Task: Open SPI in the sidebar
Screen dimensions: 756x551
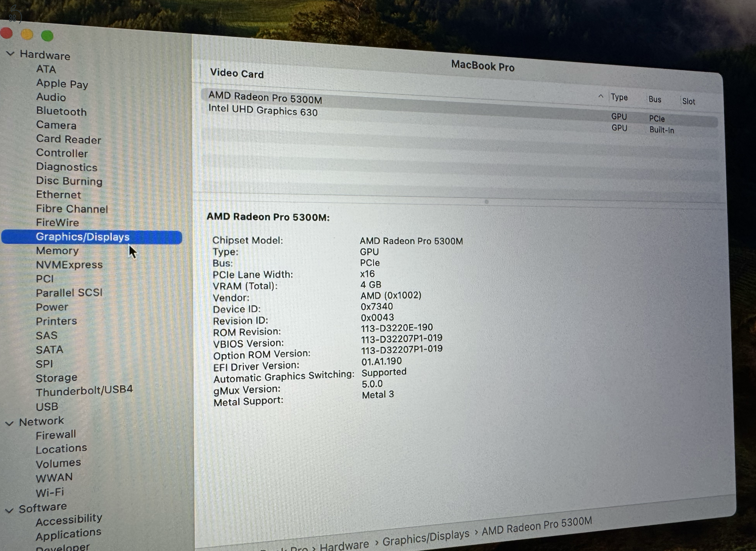Action: pos(44,364)
